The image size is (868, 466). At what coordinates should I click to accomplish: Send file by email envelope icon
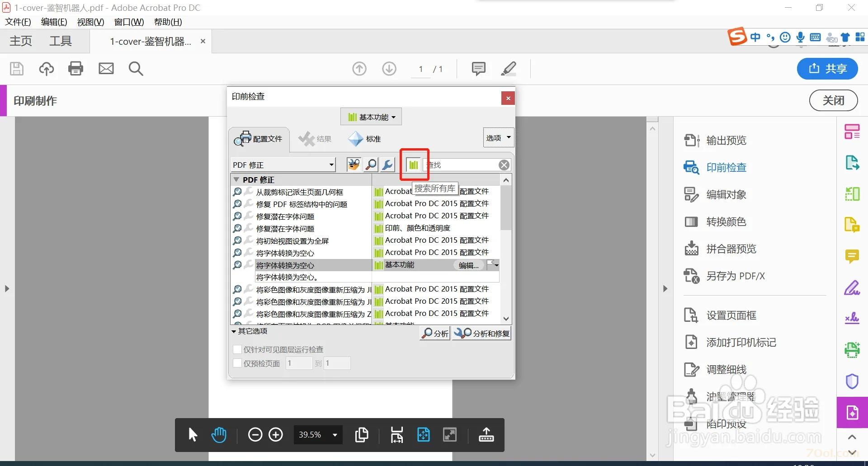106,69
